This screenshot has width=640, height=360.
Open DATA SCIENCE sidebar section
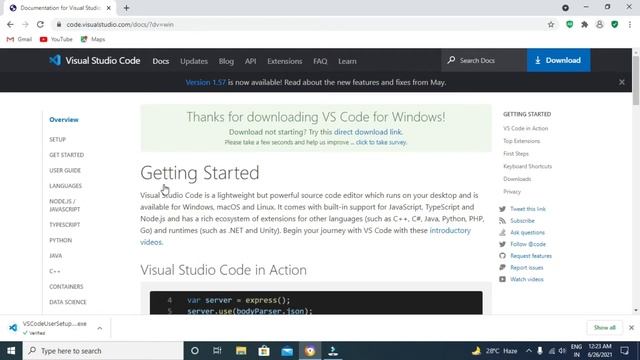point(68,302)
